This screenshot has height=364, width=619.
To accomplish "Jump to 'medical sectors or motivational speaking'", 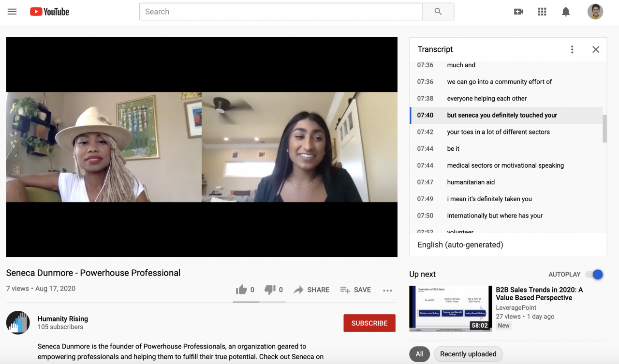I will tap(506, 165).
